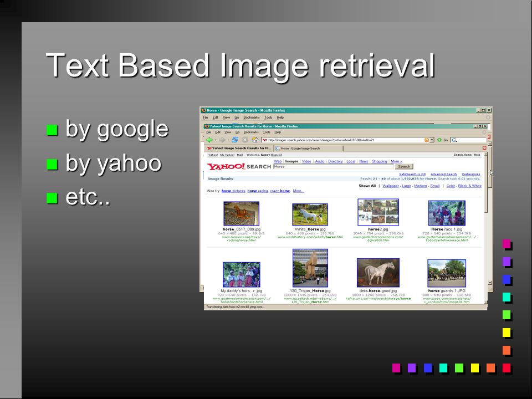
Task: Click the Sign In link
Action: pos(276,155)
